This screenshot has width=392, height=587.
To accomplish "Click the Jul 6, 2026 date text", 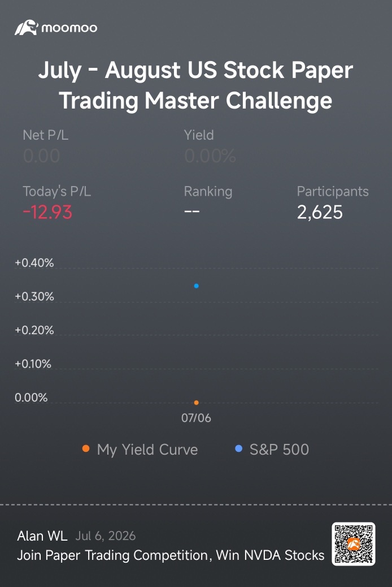I will click(x=106, y=536).
